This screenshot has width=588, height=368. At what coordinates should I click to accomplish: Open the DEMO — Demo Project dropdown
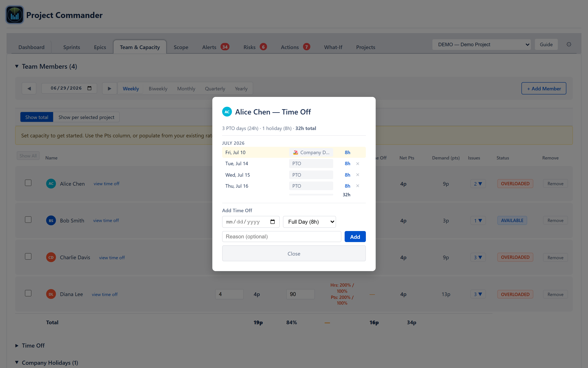tap(481, 45)
